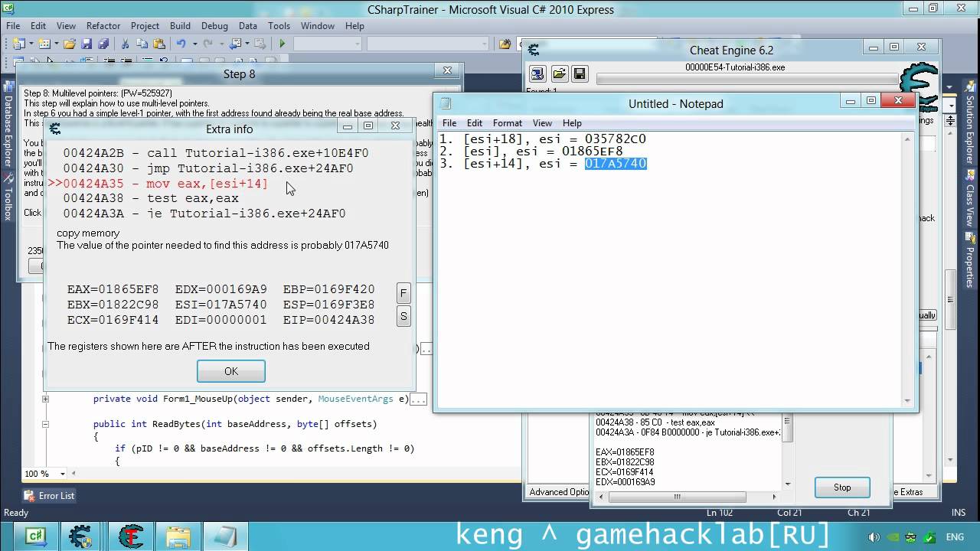This screenshot has width=980, height=551.
Task: Click Cheat Engine's open process computer icon
Action: click(x=537, y=73)
